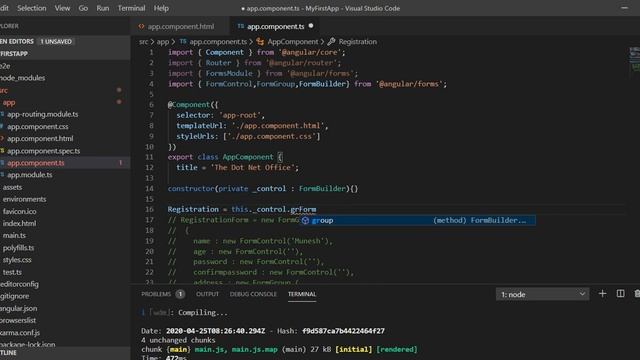The height and width of the screenshot is (360, 640).
Task: Click the AppComponent class breadcrumb
Action: click(x=293, y=42)
